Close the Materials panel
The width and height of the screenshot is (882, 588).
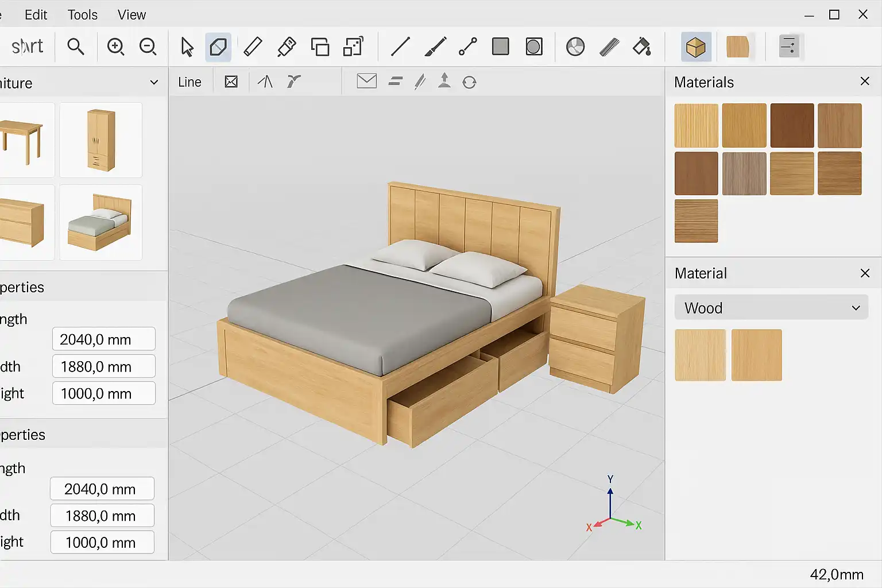click(x=865, y=82)
